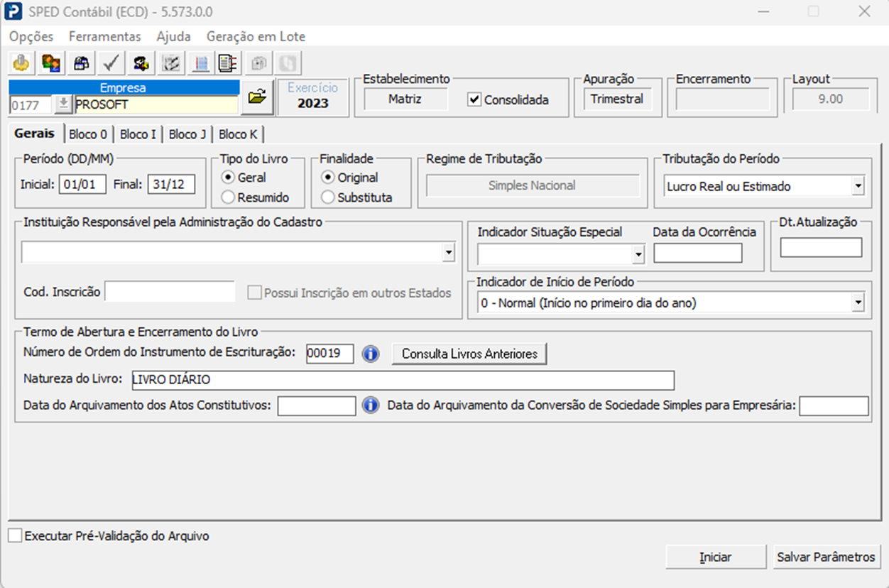Click Data do Arquivamento dos Atos Constitutivos field
The height and width of the screenshot is (588, 889).
tap(317, 405)
